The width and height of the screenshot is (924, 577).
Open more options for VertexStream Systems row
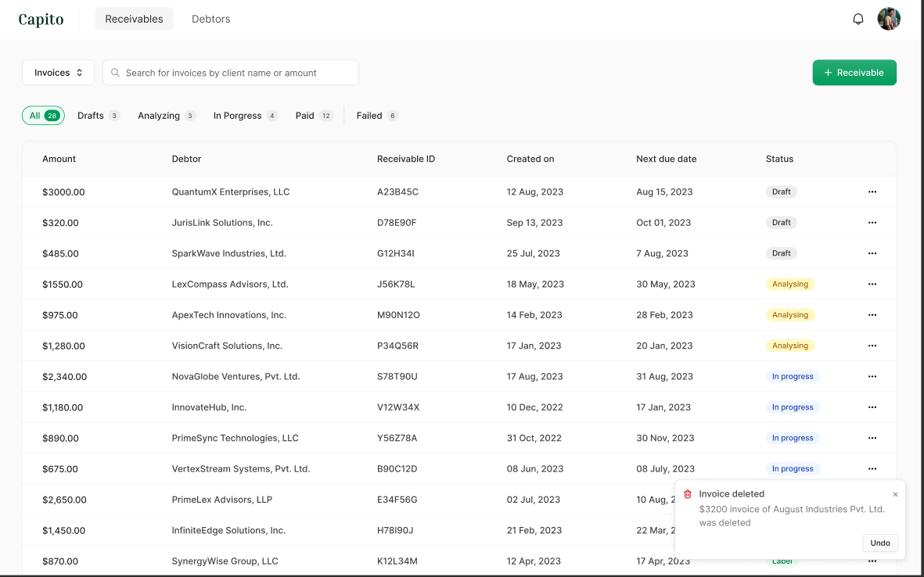[x=872, y=468]
